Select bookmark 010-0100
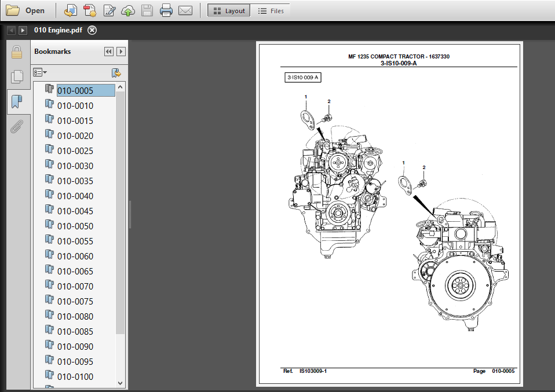This screenshot has width=555, height=392. (75, 376)
